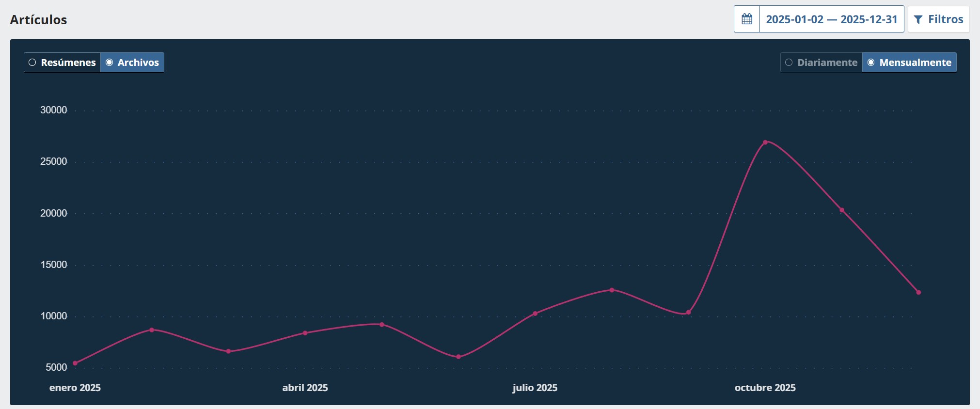
Task: Click the enero 2025 data point
Action: [75, 363]
